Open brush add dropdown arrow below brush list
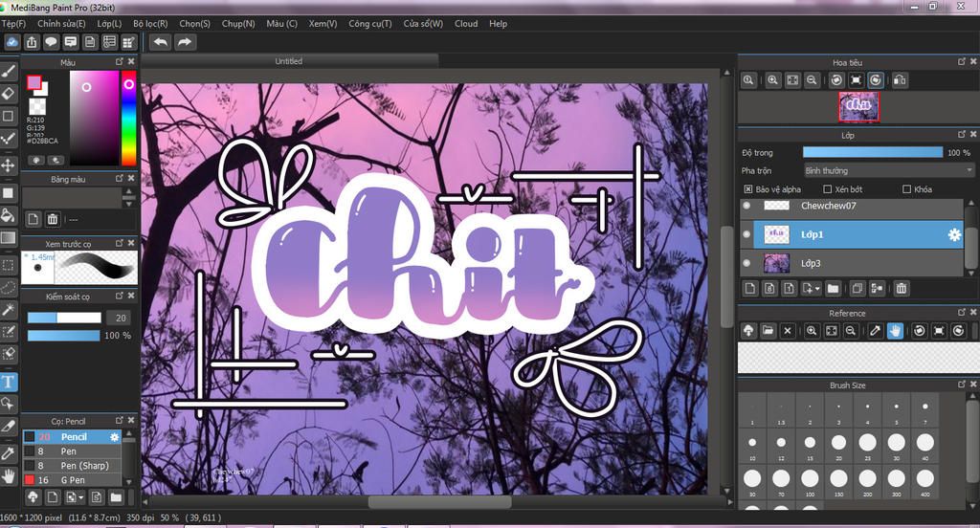The image size is (980, 528). (81, 498)
